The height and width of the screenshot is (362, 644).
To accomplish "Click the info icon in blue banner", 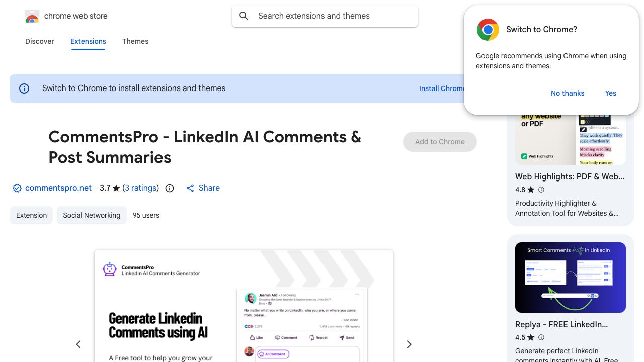I will coord(24,88).
